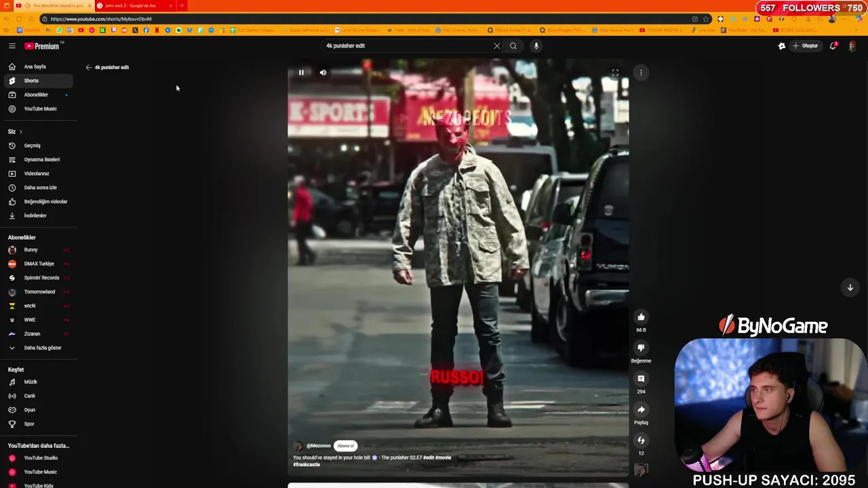Open WWE channel
This screenshot has width=868, height=488.
pos(39,320)
